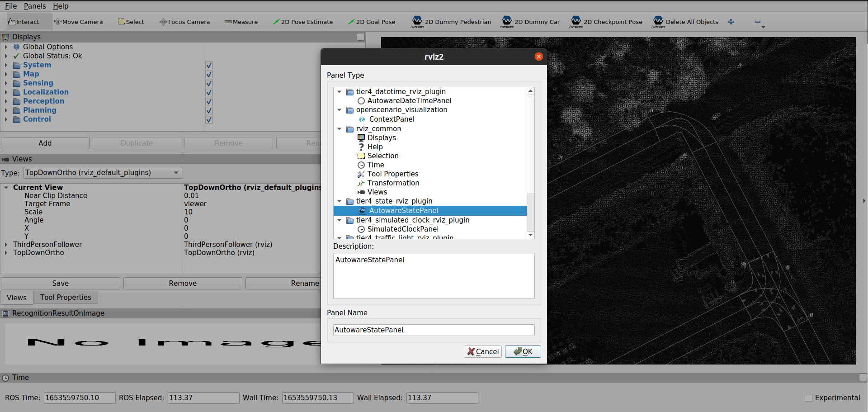Place a 2D Dummy Pedestrian
The height and width of the screenshot is (412, 868).
point(451,22)
